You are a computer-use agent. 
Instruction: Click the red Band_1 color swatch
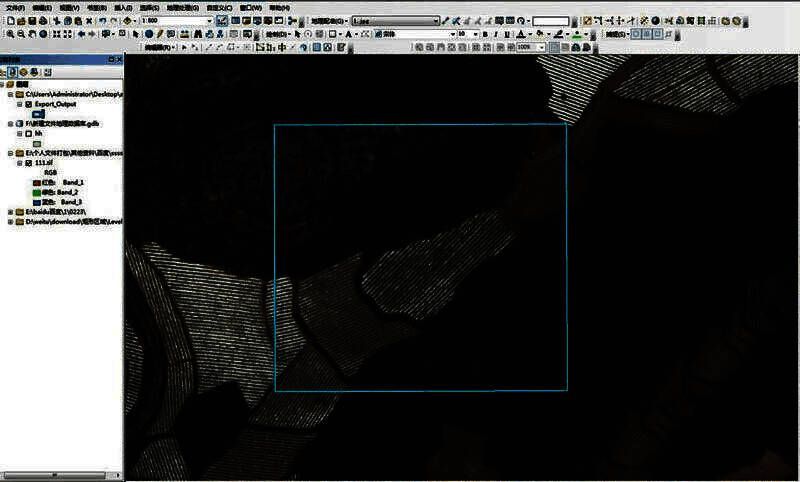pos(35,182)
